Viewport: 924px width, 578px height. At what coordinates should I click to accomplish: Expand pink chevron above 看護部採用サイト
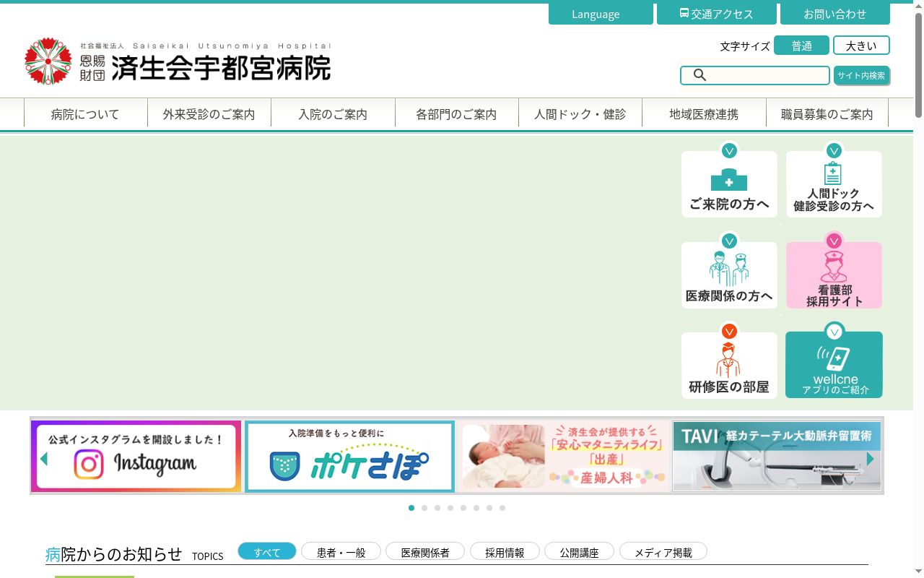[x=834, y=241]
